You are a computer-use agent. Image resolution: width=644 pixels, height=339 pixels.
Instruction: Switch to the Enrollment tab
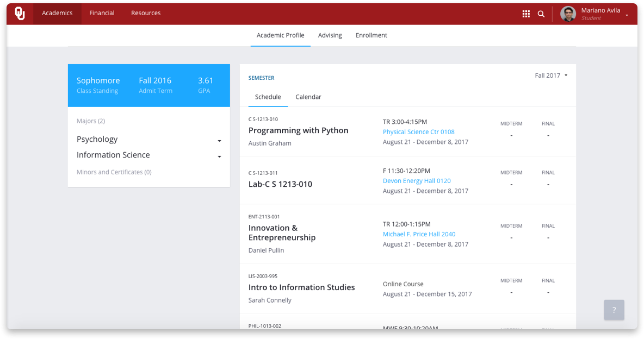371,35
